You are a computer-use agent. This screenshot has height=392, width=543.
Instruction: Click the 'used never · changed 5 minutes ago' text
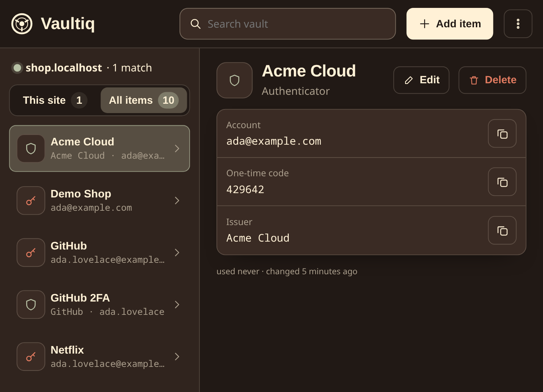pos(287,271)
